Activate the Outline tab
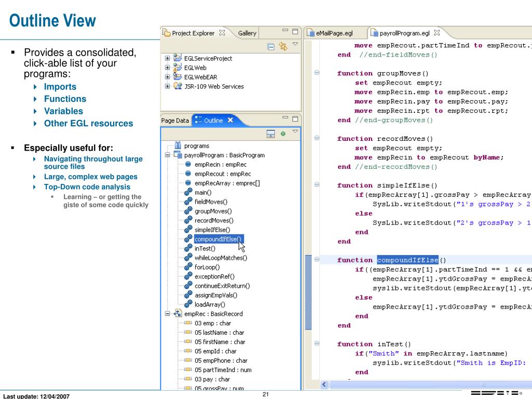 [214, 121]
